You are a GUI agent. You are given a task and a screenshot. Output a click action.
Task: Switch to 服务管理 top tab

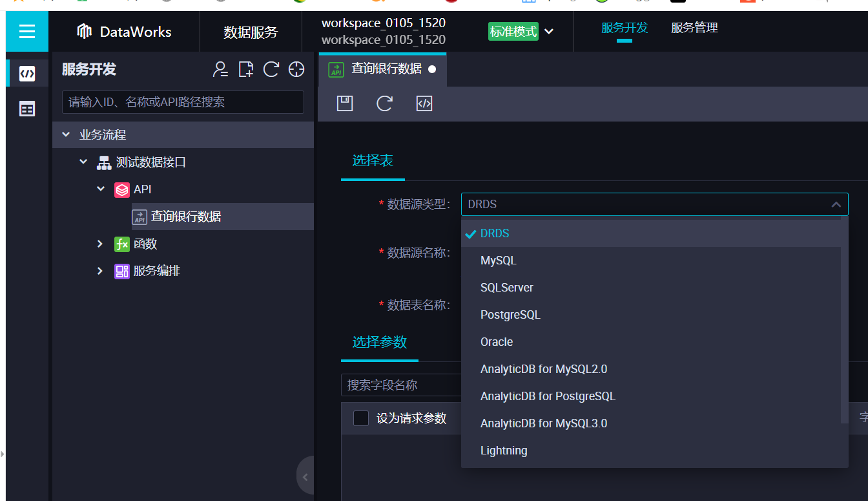[x=694, y=28]
